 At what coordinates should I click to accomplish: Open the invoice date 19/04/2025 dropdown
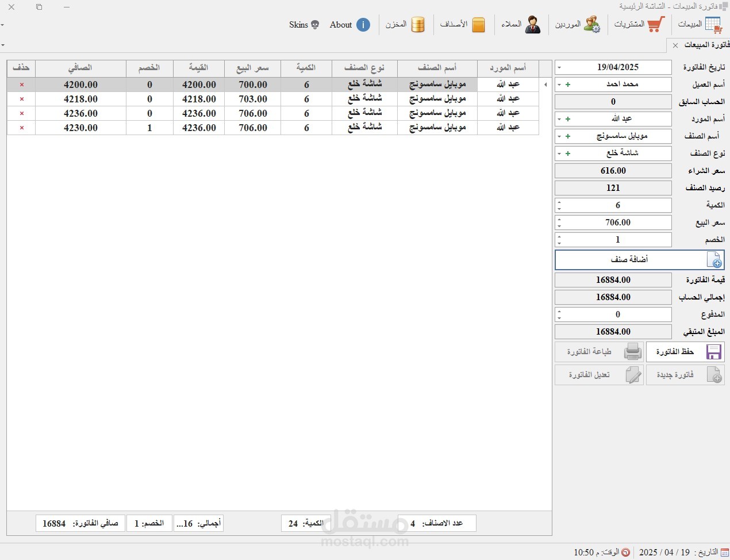[559, 67]
